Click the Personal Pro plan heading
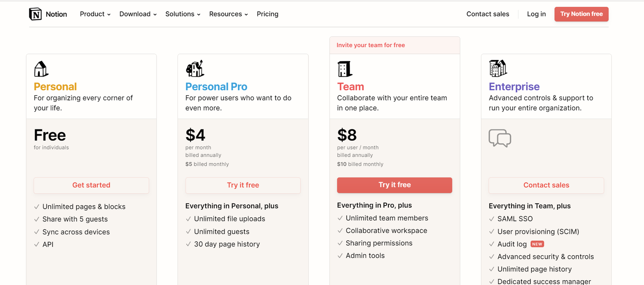 (x=216, y=87)
